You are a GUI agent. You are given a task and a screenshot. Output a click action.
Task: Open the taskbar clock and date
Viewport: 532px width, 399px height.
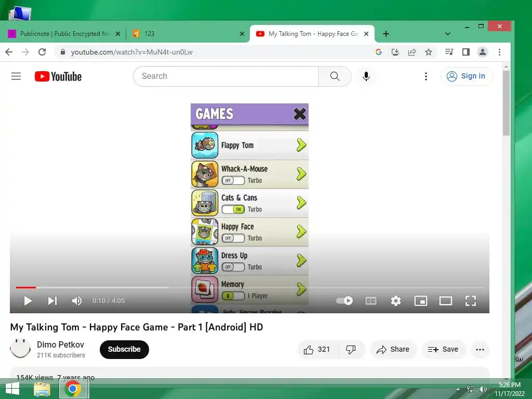pyautogui.click(x=510, y=389)
